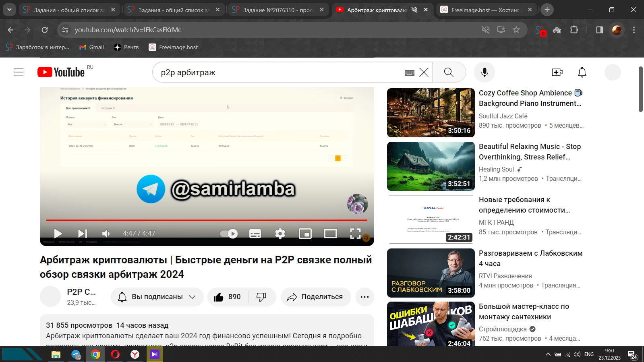Expand the Вы подписаны subscription dropdown
644x362 pixels.
click(x=157, y=297)
